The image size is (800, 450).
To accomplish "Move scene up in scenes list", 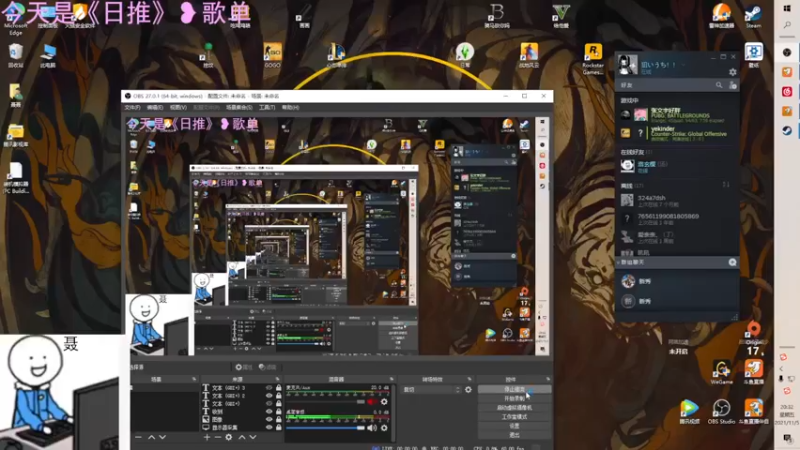I will pyautogui.click(x=152, y=437).
